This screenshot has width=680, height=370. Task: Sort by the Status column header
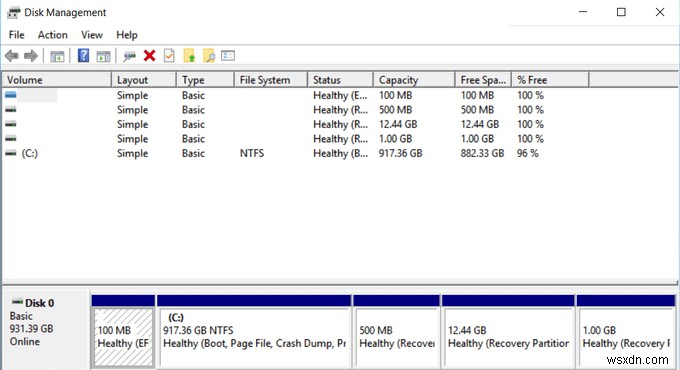340,80
